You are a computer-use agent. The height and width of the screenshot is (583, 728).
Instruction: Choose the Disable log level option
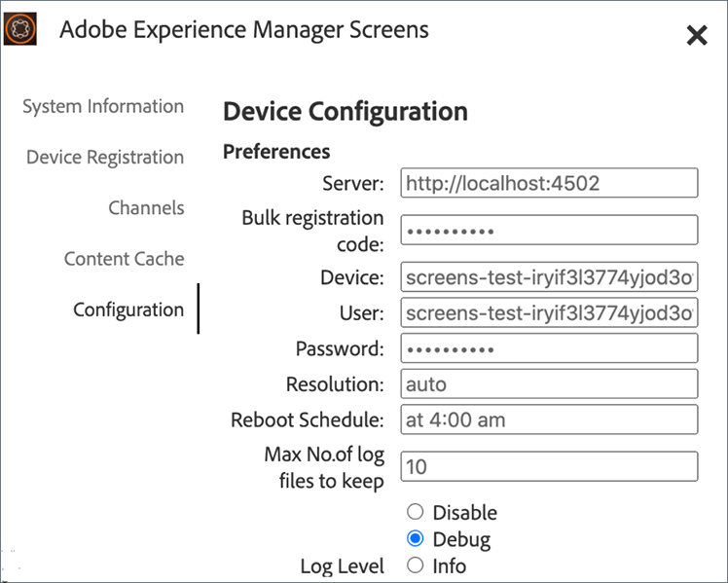[x=416, y=512]
